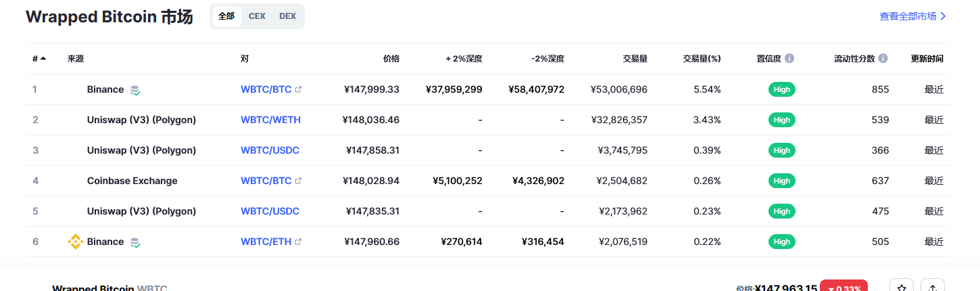Click info icon next to 置信度 header
The image size is (980, 291).
789,59
